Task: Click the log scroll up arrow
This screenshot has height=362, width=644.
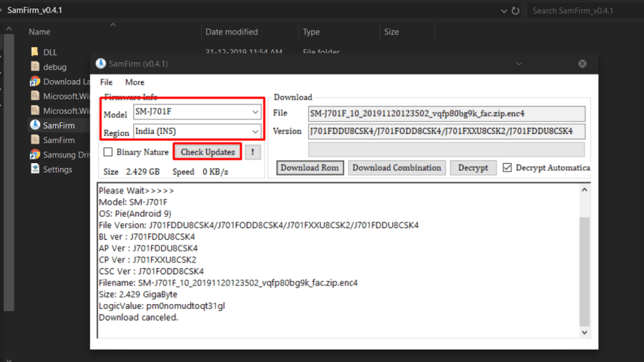Action: 585,190
